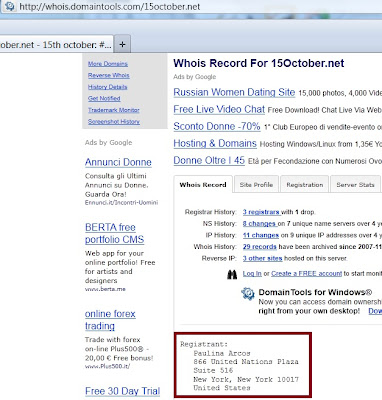Click the www.berta.me ad URL
The image size is (382, 400).
click(105, 289)
